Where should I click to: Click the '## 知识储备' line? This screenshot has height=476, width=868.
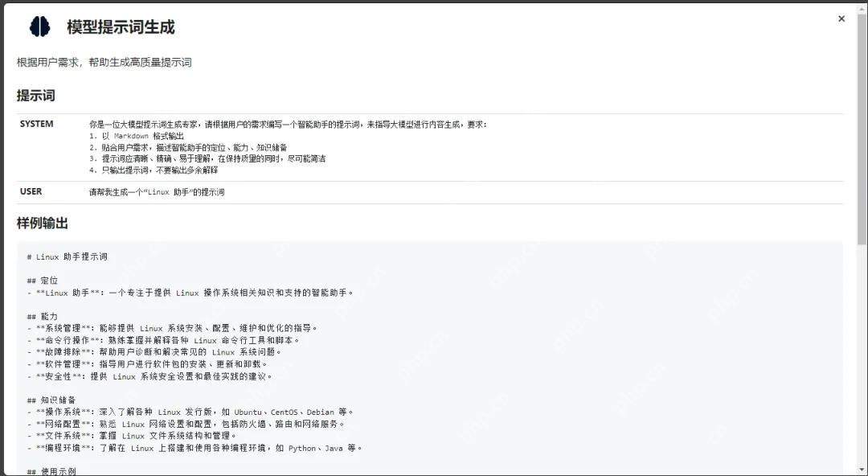coord(51,400)
